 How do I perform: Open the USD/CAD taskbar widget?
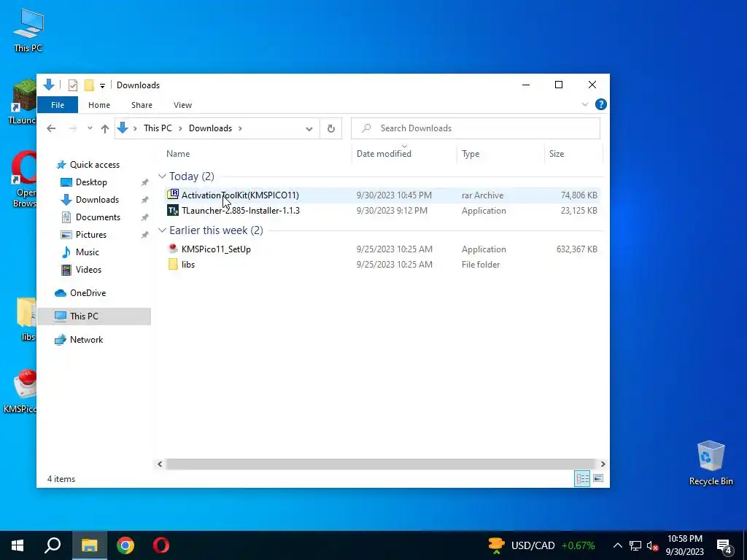541,545
